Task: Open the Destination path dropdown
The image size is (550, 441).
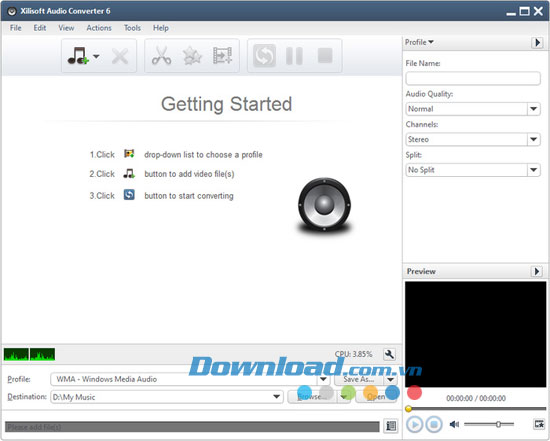Action: 276,397
